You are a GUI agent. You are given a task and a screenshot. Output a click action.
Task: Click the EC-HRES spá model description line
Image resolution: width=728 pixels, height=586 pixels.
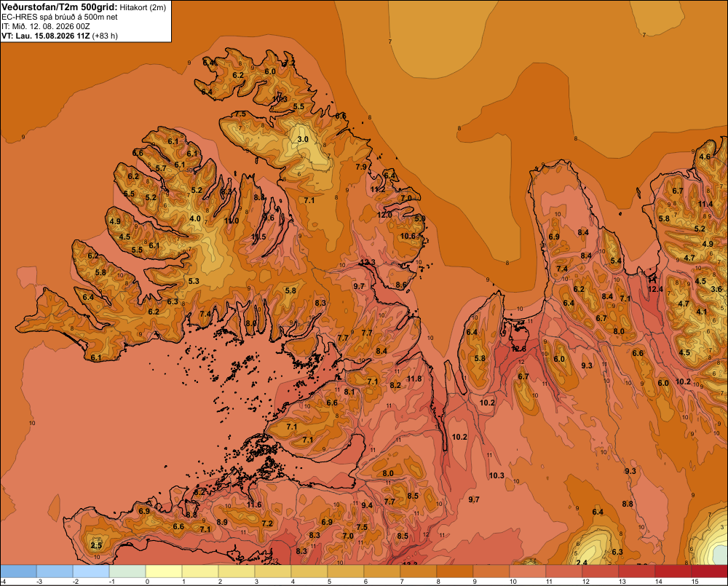pyautogui.click(x=60, y=17)
